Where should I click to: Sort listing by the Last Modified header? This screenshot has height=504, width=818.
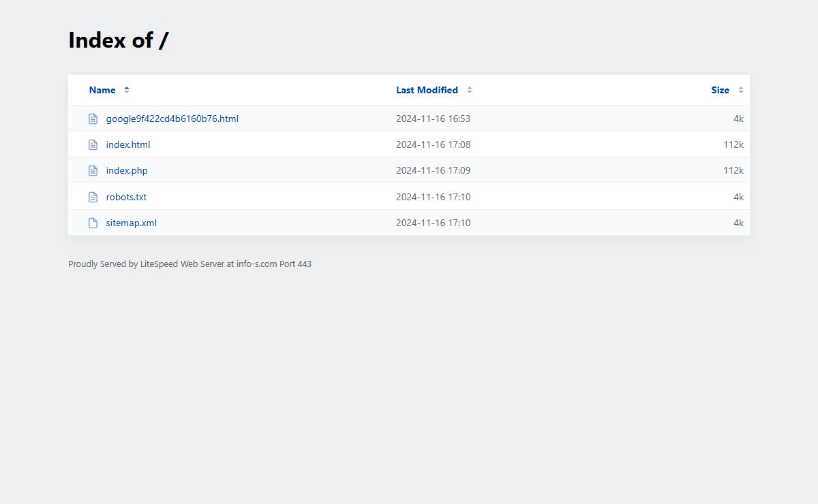tap(427, 90)
